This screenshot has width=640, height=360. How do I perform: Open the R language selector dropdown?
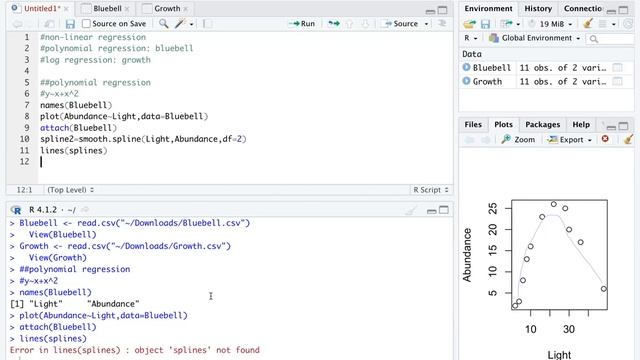pos(471,38)
